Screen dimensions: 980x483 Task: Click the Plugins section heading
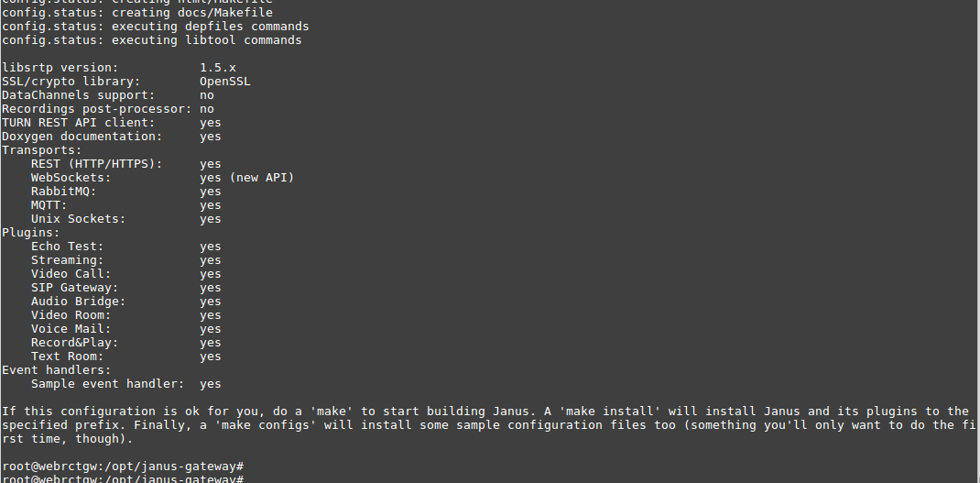[x=30, y=233]
